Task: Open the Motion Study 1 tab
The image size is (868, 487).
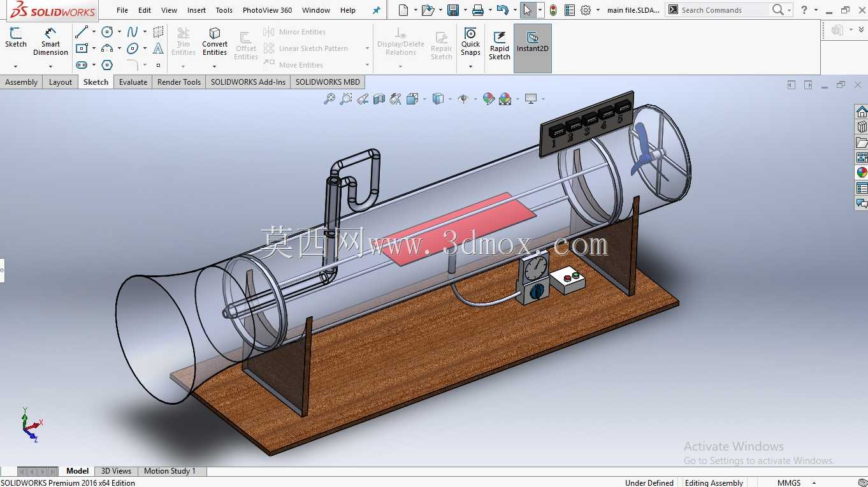Action: 170,471
